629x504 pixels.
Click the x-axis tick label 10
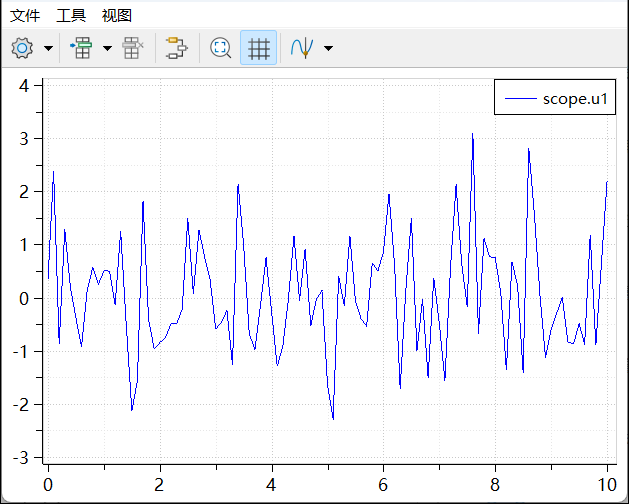(x=607, y=484)
